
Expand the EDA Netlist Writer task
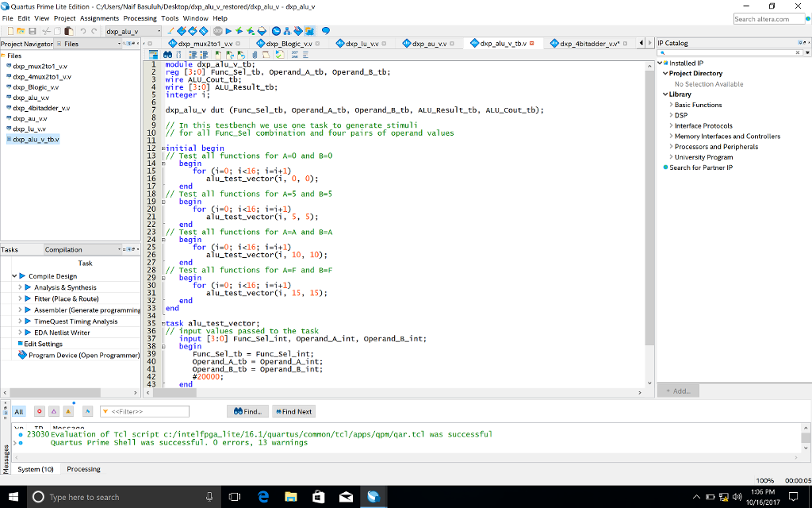[x=20, y=333]
